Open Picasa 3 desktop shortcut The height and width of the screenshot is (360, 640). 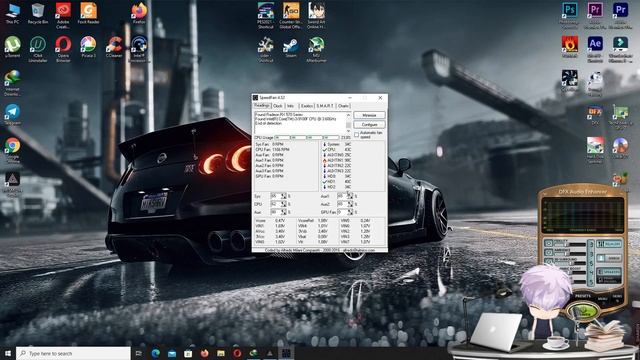click(x=88, y=47)
